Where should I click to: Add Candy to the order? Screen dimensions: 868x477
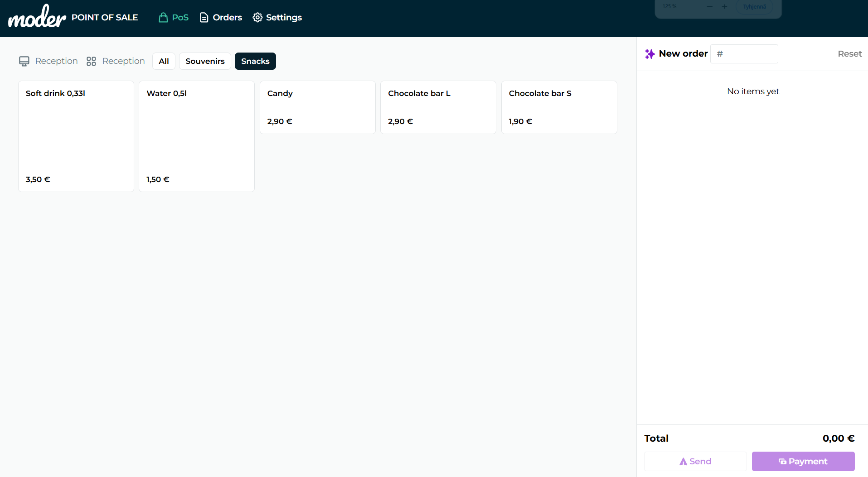tap(318, 107)
